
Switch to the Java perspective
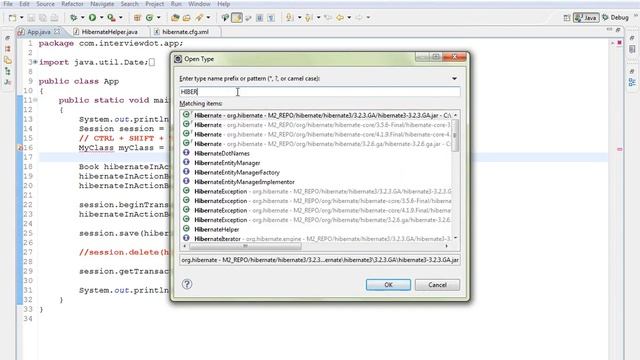[x=586, y=18]
